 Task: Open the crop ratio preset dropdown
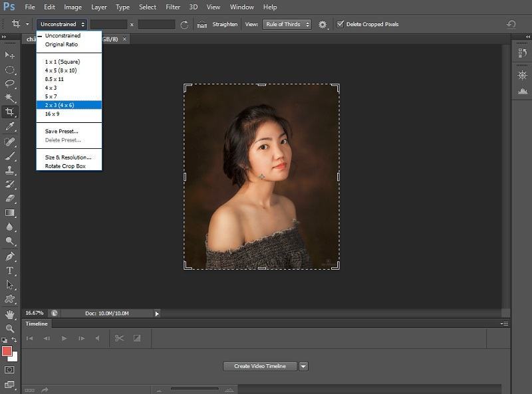coord(61,24)
